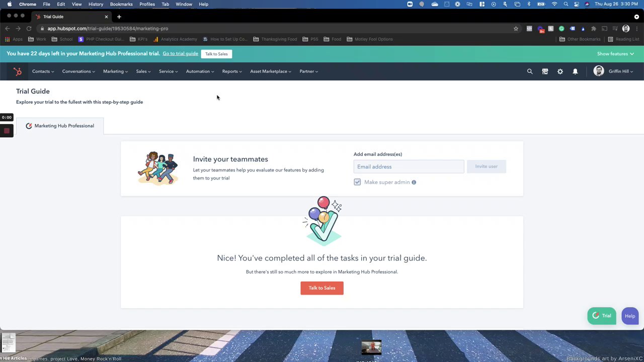Screen dimensions: 644x362
Task: Open the Apps bookmarks shortcut
Action: [x=14, y=39]
